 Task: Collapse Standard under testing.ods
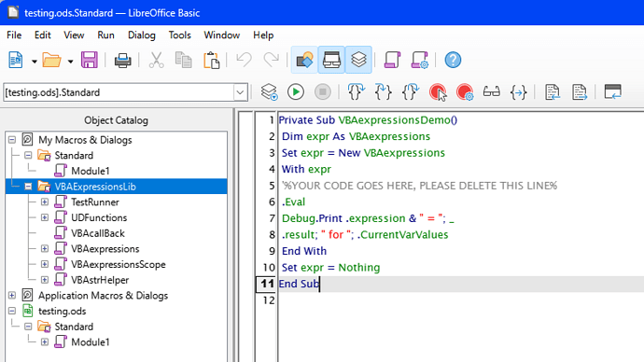click(28, 327)
